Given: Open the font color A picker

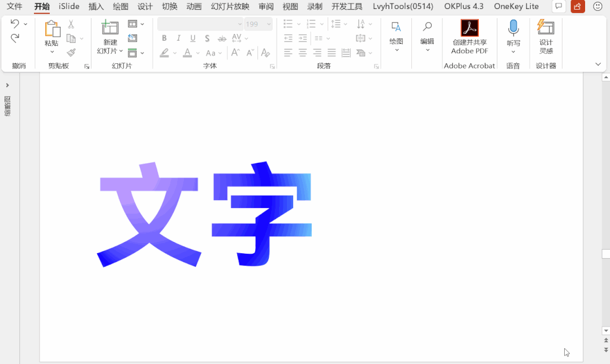Looking at the screenshot, I should [187, 53].
